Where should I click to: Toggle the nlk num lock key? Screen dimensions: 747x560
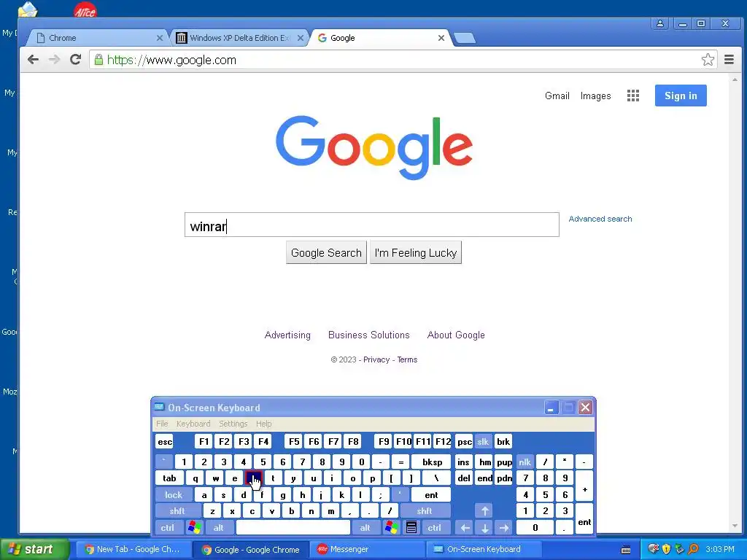click(x=525, y=462)
